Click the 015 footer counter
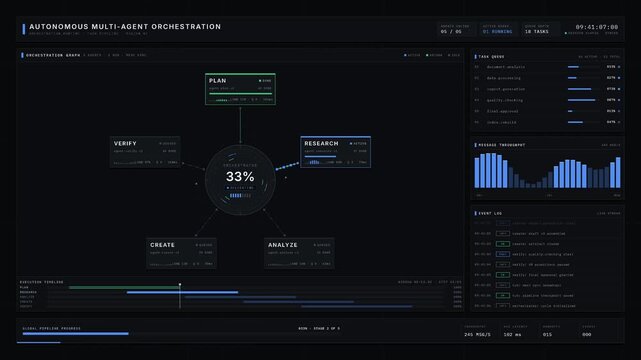Screen dimensions: 641x360 [x=547, y=334]
